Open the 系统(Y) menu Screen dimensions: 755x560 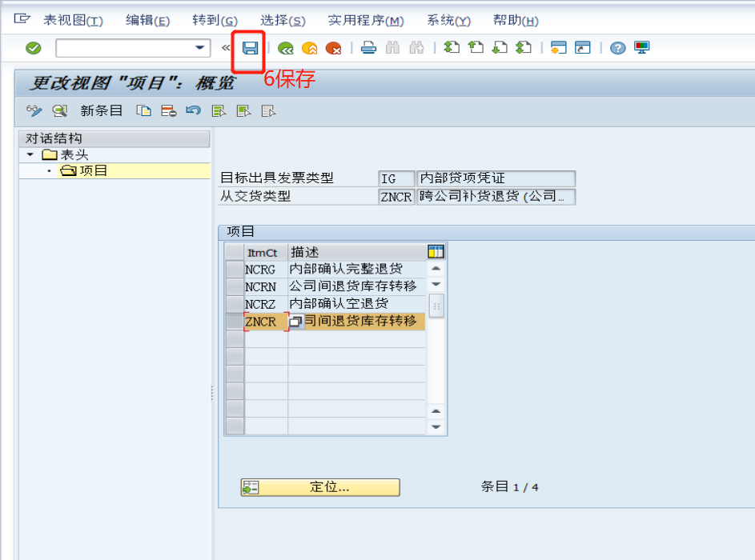(x=449, y=20)
